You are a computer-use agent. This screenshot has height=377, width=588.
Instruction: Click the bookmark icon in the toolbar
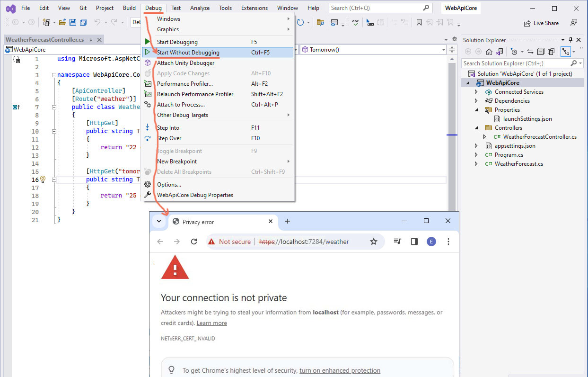[419, 22]
